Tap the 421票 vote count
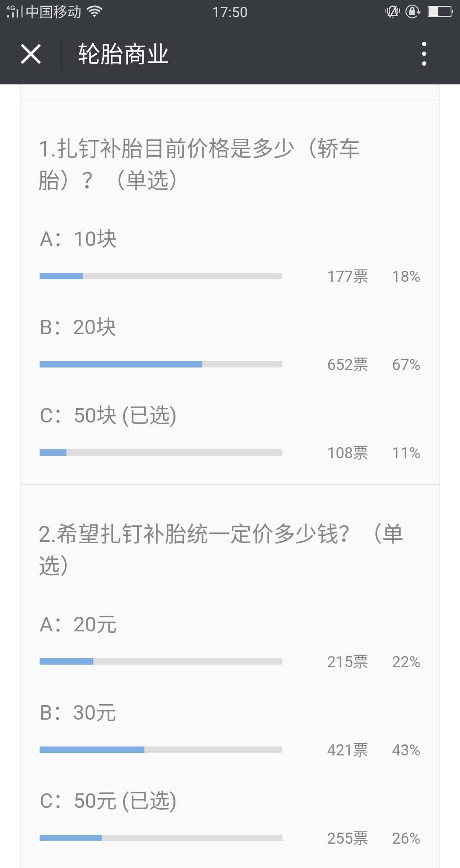Image resolution: width=460 pixels, height=868 pixels. tap(348, 750)
